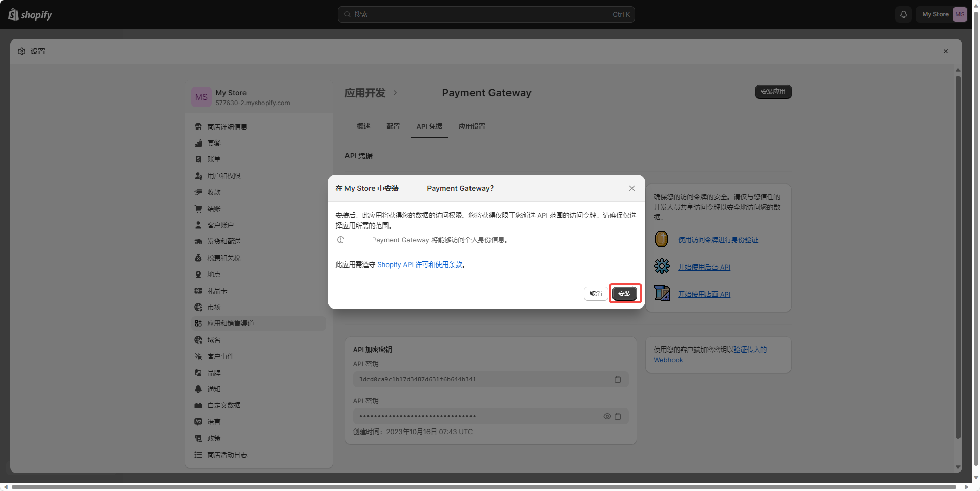980x491 pixels.
Task: Open 账单 billing settings
Action: tap(259, 159)
